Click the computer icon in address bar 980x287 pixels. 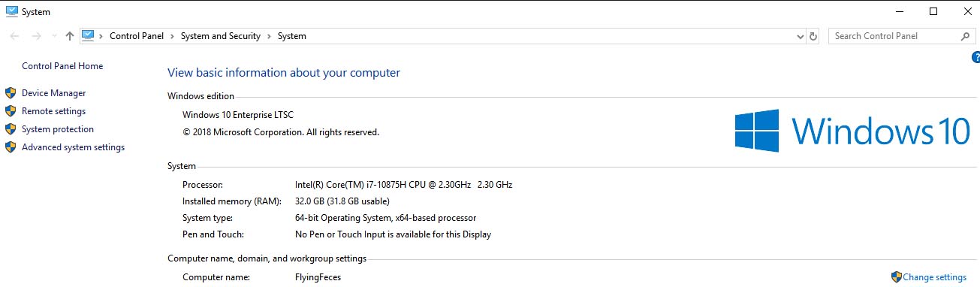click(x=88, y=35)
